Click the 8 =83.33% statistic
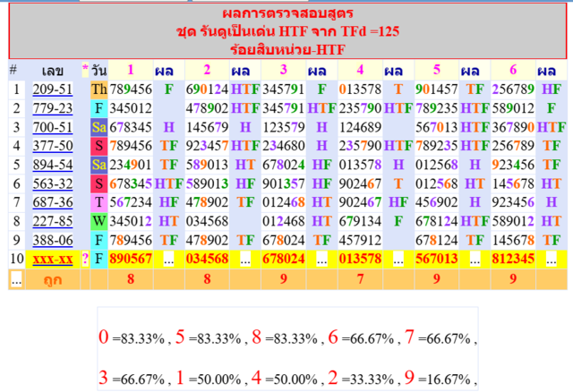The image size is (573, 392). [285, 337]
